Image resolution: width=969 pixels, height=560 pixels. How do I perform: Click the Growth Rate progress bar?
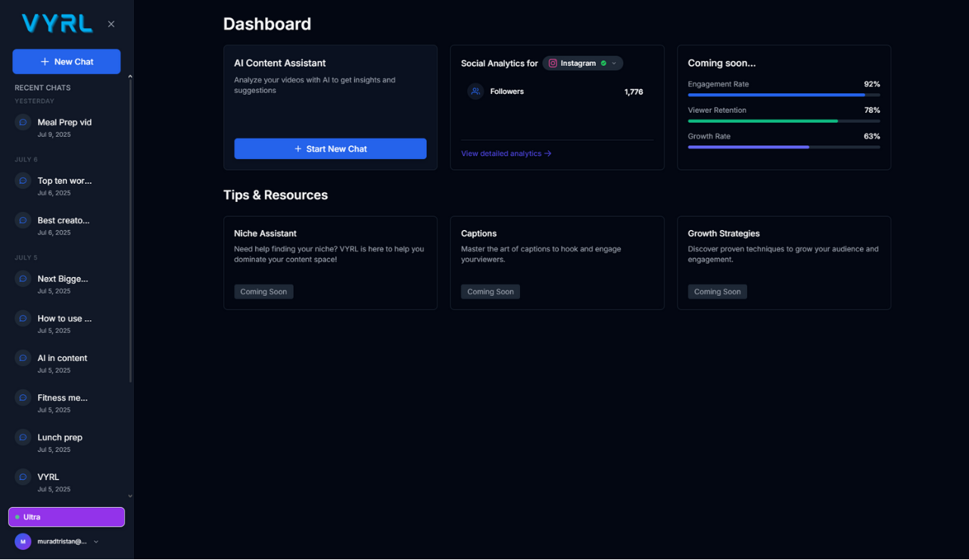(784, 147)
